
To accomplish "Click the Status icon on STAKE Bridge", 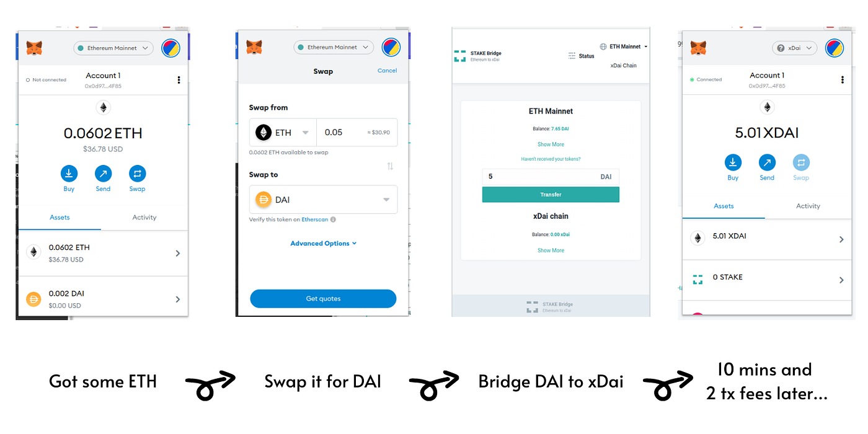I will (571, 56).
